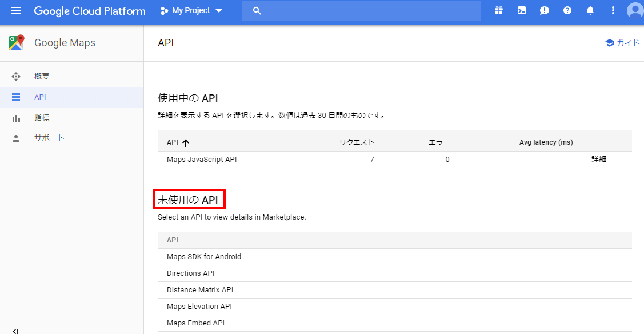The width and height of the screenshot is (644, 334).
Task: Click the 詳細 details link
Action: click(599, 160)
